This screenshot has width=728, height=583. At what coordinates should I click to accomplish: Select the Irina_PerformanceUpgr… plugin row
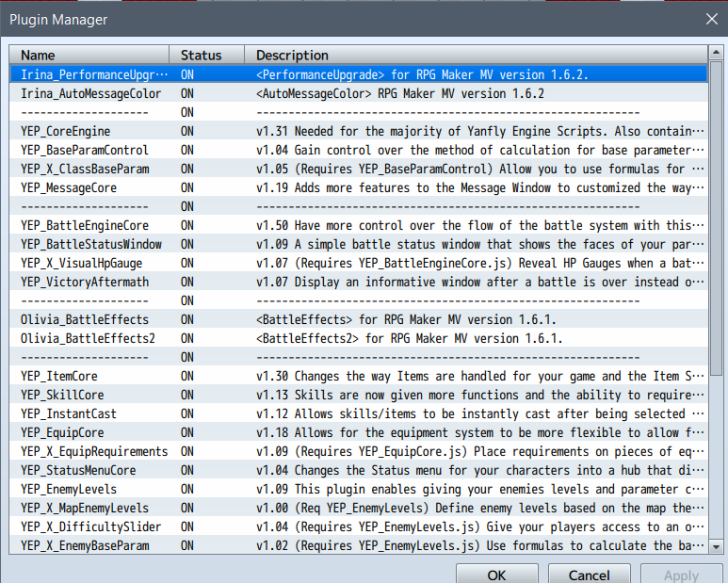(x=359, y=74)
